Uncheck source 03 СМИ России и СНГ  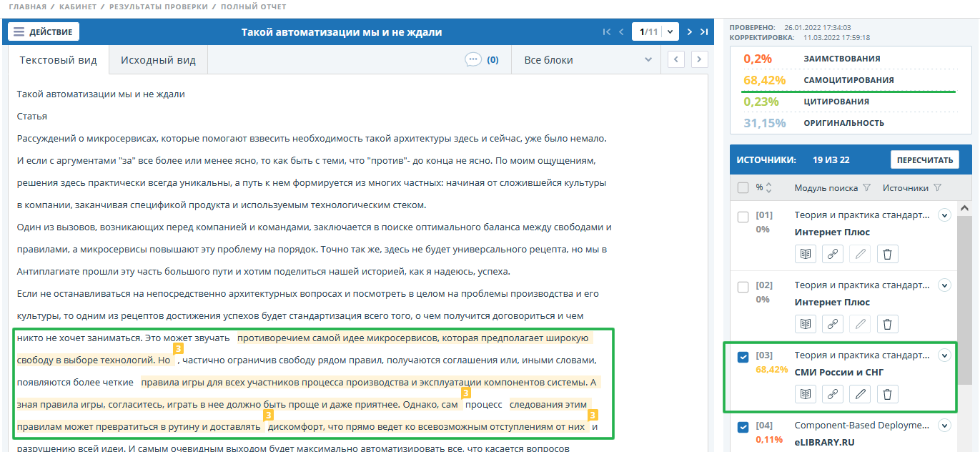coord(743,357)
